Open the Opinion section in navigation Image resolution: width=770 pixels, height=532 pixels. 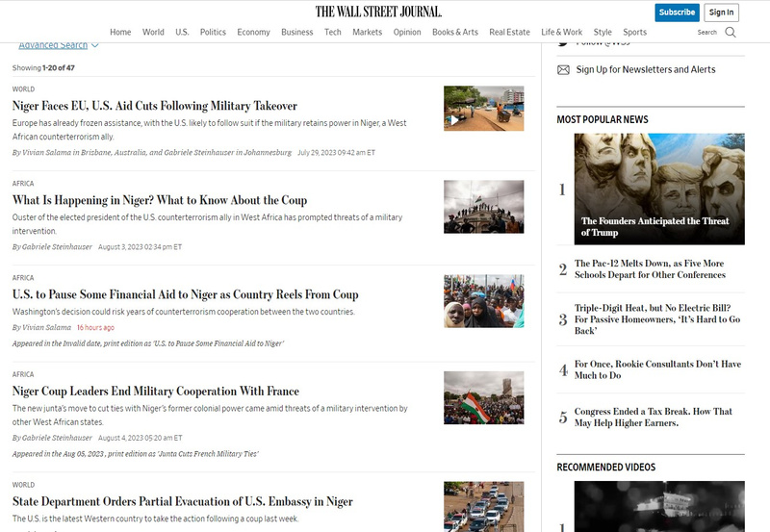(x=406, y=32)
